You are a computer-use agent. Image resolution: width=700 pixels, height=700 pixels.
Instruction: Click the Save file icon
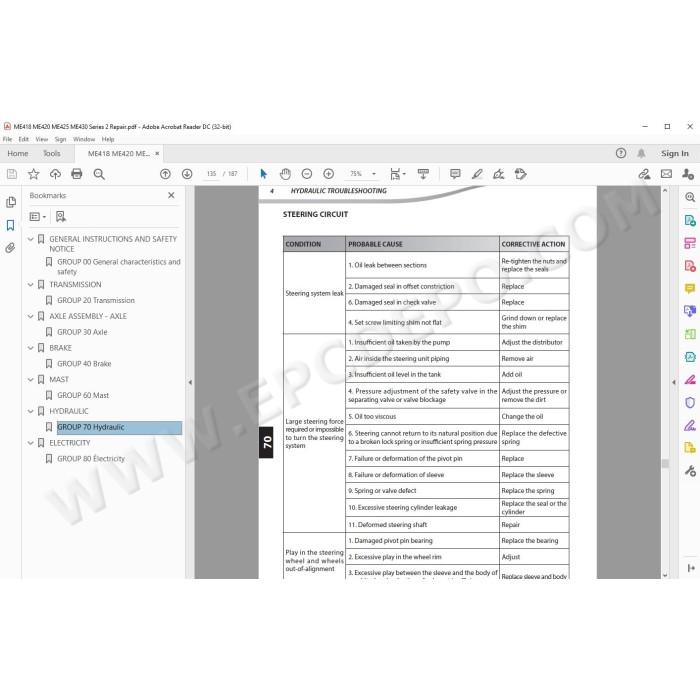(12, 174)
